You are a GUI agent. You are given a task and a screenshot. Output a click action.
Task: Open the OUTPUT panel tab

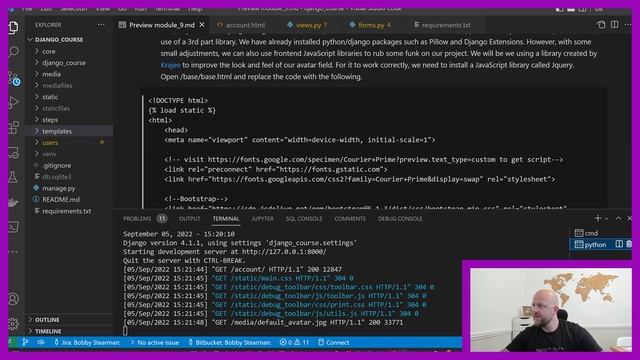189,219
